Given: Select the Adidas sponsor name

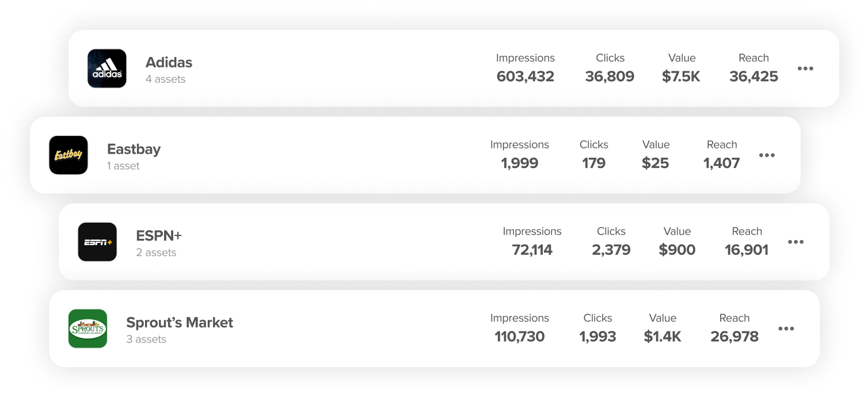Looking at the screenshot, I should click(x=169, y=62).
